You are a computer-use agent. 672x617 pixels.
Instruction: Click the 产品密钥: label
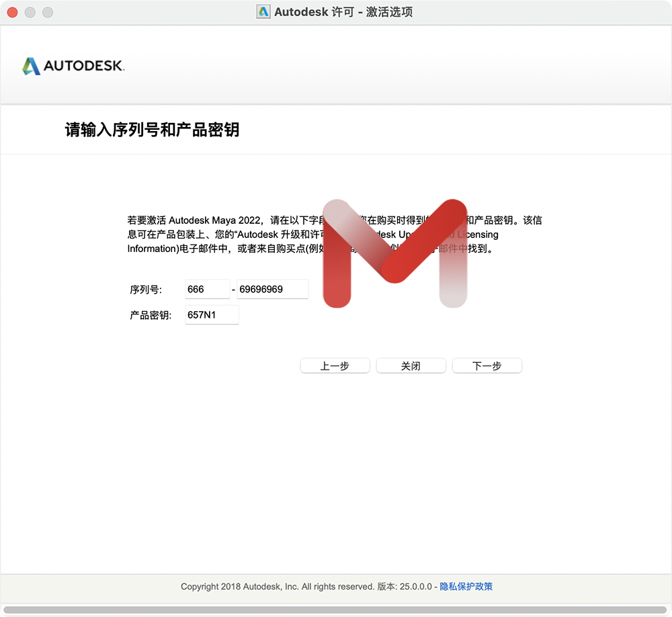coord(151,315)
